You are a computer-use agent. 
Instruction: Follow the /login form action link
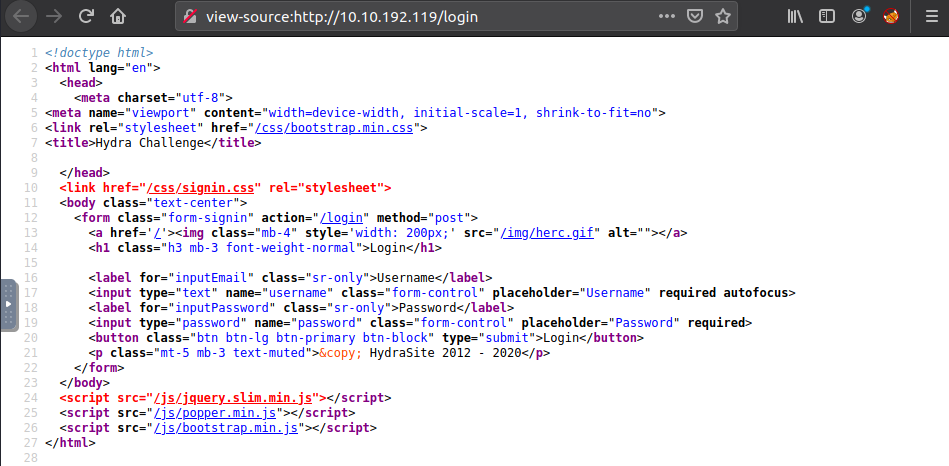pos(341,217)
